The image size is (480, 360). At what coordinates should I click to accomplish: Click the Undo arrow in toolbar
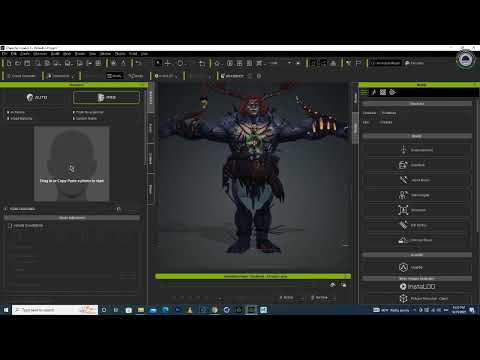139,63
